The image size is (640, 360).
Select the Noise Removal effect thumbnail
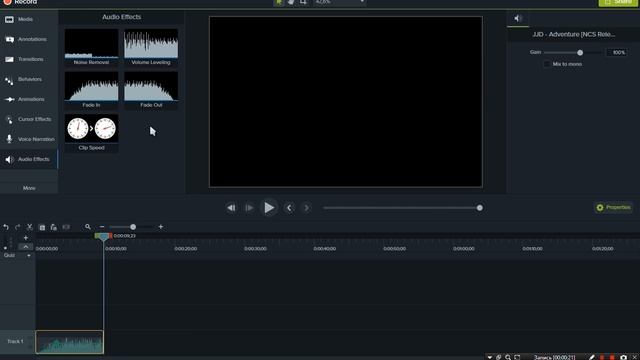click(91, 47)
